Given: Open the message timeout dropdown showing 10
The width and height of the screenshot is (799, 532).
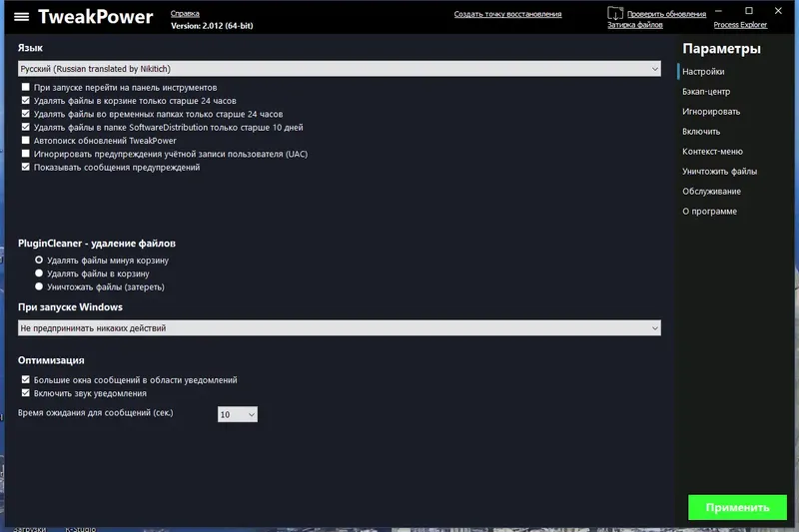Looking at the screenshot, I should click(238, 414).
